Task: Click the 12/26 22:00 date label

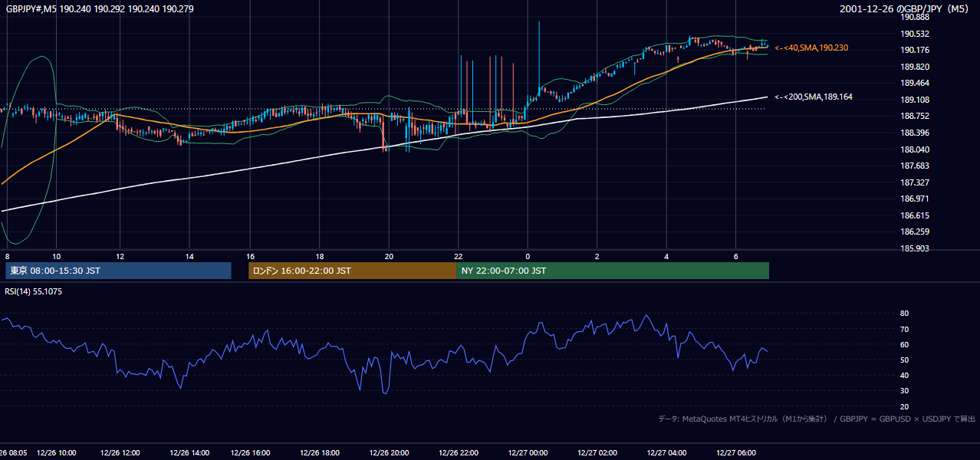Action: (x=459, y=453)
